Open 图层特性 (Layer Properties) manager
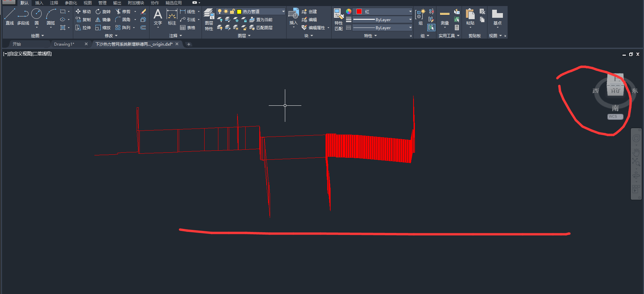The image size is (644, 294). coord(209,19)
